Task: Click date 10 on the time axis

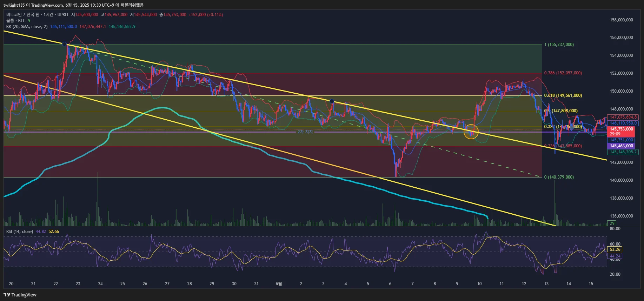Action: tap(479, 284)
